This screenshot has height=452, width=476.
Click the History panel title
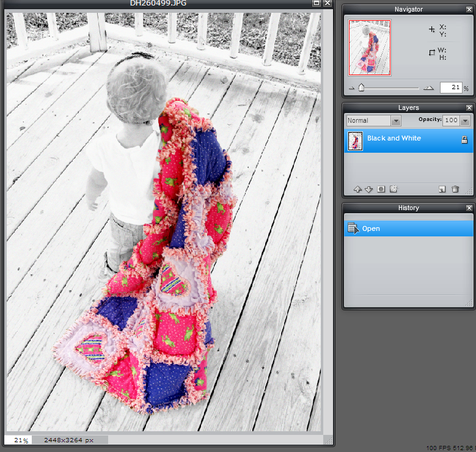[x=409, y=208]
